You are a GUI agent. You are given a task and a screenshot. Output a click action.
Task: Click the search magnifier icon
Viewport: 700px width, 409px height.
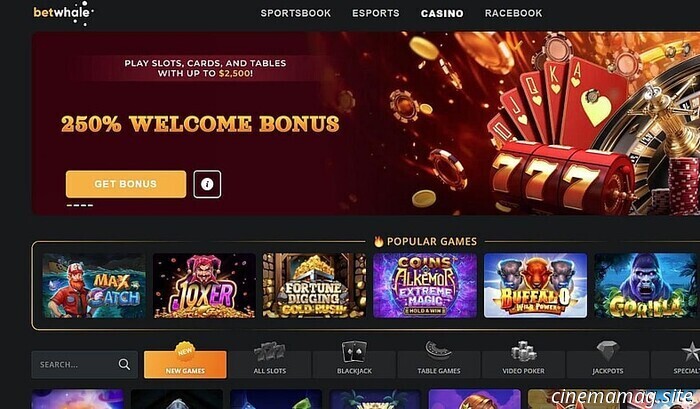(x=125, y=364)
